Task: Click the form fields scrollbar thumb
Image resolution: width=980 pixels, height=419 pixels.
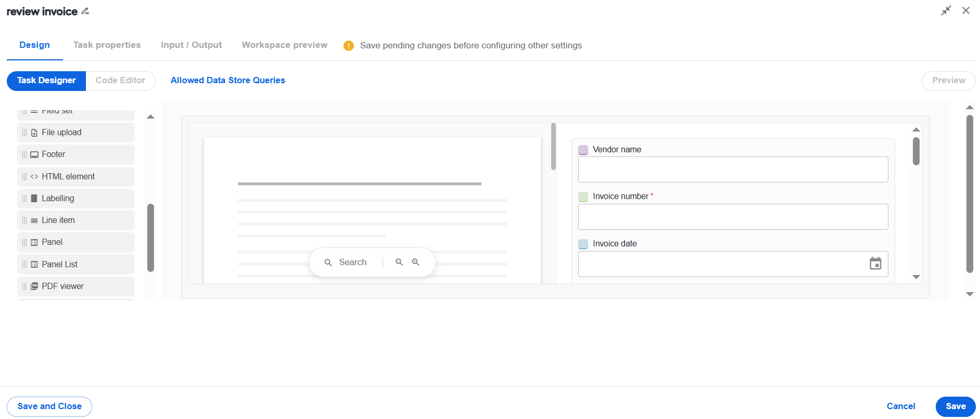Action: [916, 151]
